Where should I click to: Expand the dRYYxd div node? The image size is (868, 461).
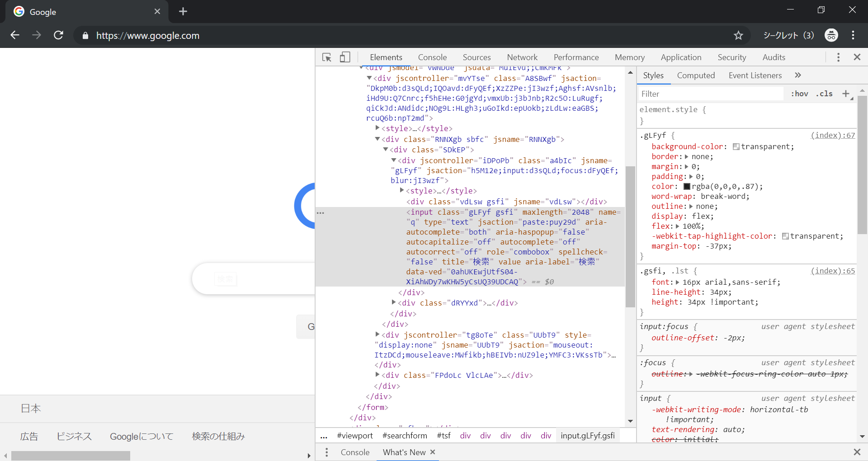coord(394,302)
